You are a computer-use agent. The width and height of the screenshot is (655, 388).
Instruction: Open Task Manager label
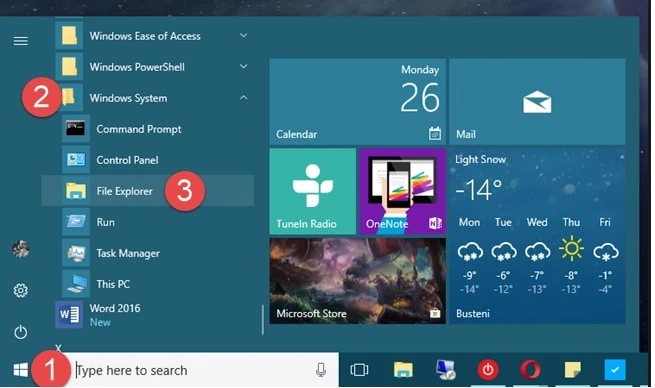[x=128, y=253]
